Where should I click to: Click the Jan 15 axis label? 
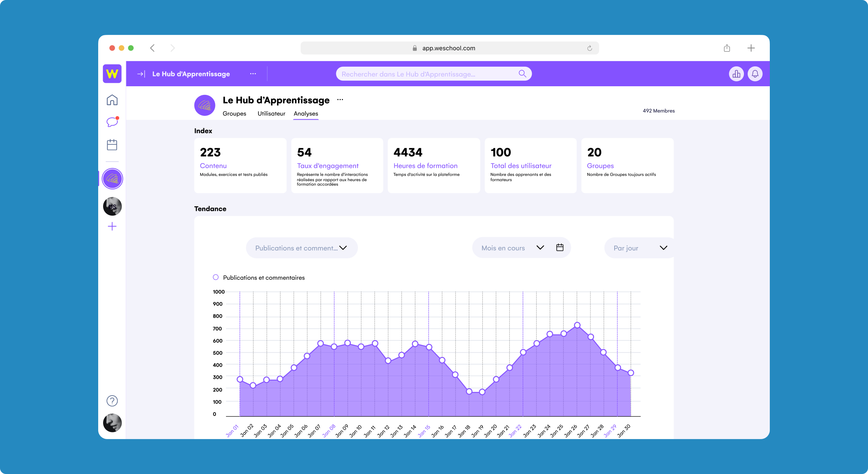(x=424, y=431)
